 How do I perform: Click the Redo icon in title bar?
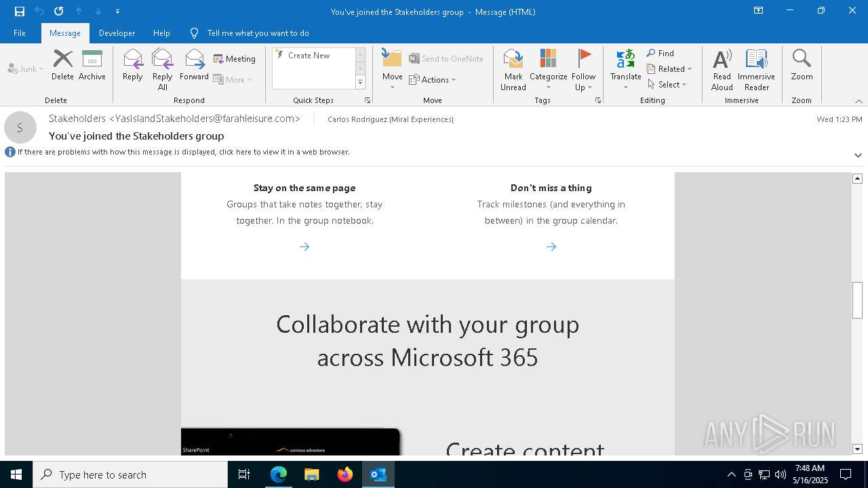click(59, 12)
